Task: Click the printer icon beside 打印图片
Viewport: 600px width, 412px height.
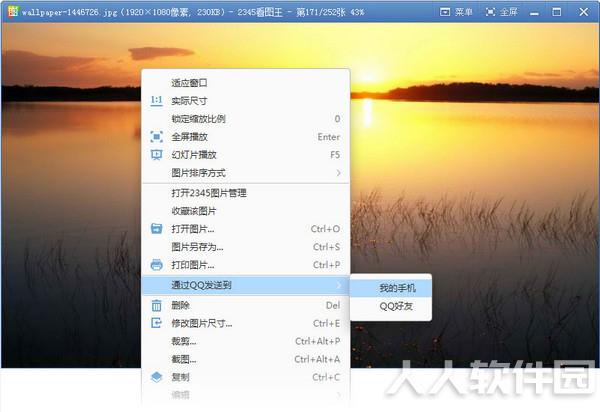Action: (x=157, y=265)
